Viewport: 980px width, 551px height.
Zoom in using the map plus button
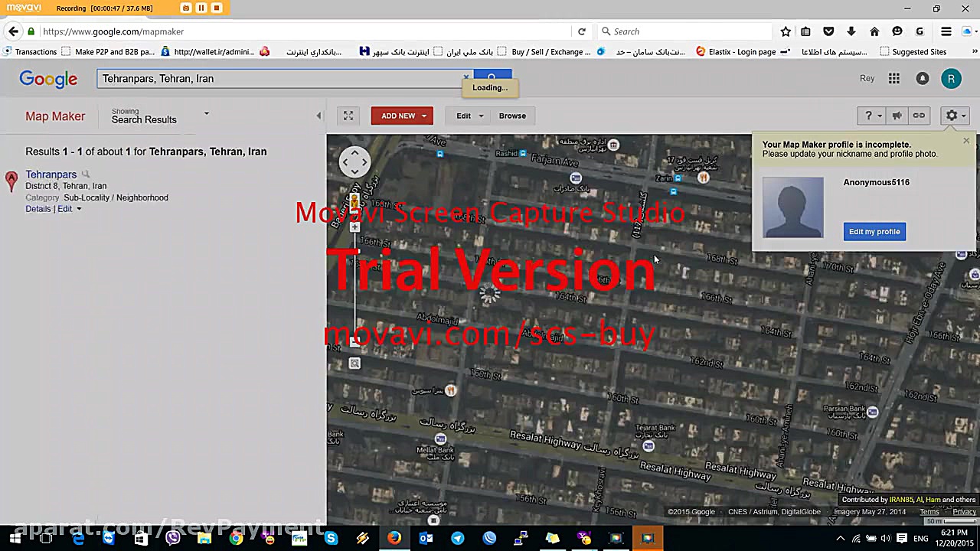[354, 227]
